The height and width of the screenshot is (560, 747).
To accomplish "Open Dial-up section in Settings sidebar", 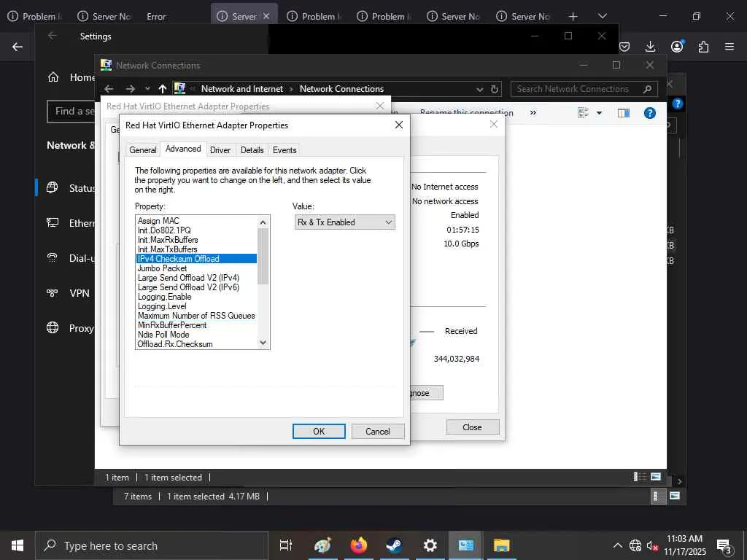I will (x=71, y=258).
